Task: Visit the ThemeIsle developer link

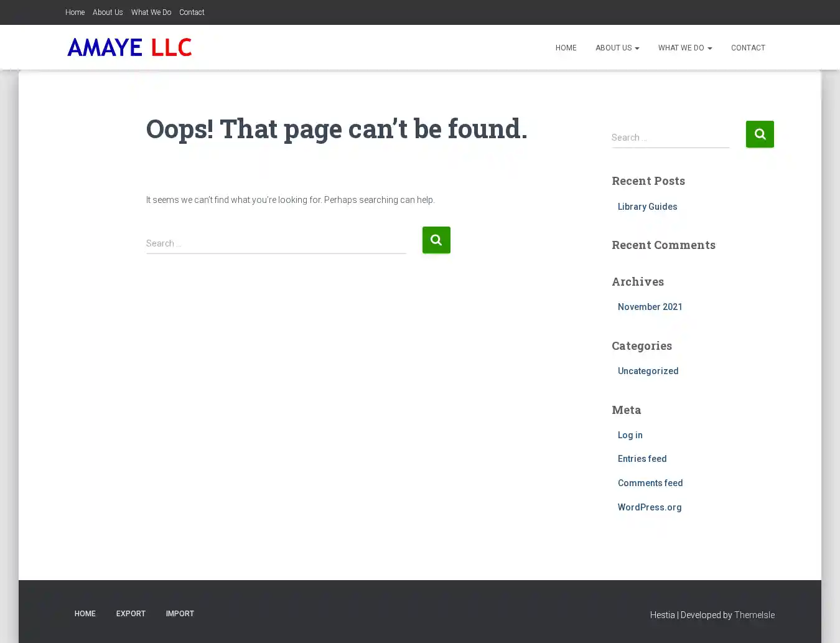Action: tap(754, 615)
